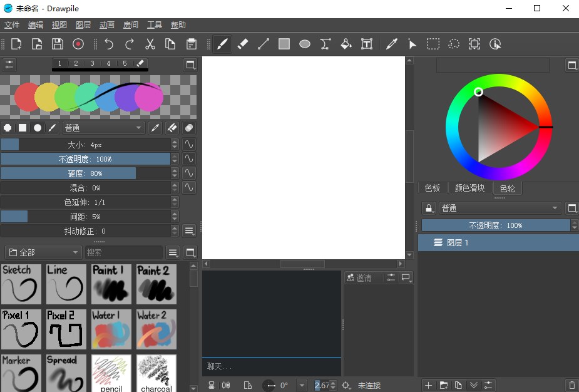Switch to the 颜色滑块 tab

[470, 188]
